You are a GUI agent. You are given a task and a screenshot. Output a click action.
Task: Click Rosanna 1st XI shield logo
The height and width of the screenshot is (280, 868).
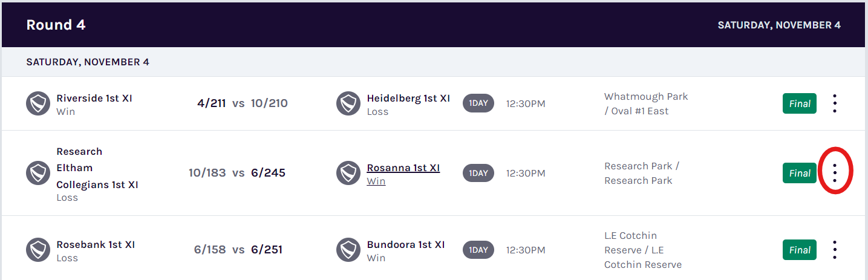(x=348, y=173)
